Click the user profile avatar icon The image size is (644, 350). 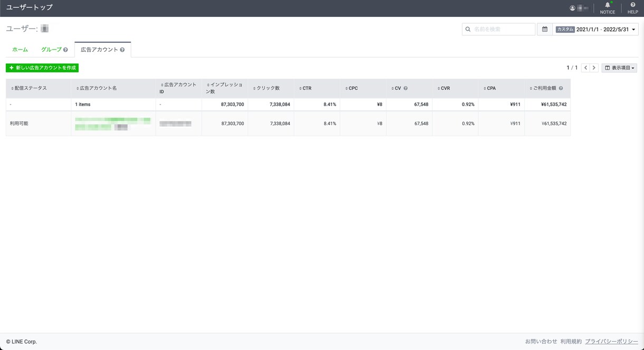pyautogui.click(x=572, y=8)
